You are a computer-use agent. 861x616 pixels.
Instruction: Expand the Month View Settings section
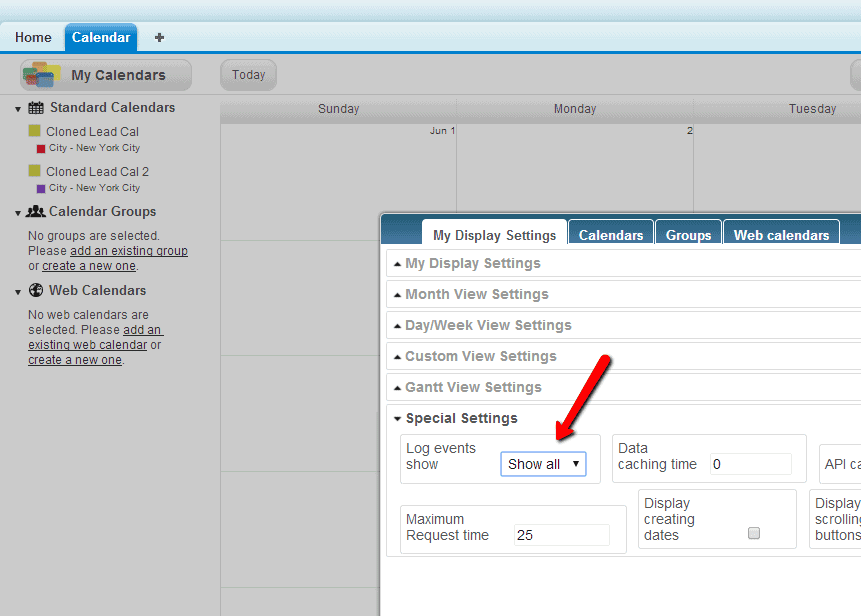(476, 295)
